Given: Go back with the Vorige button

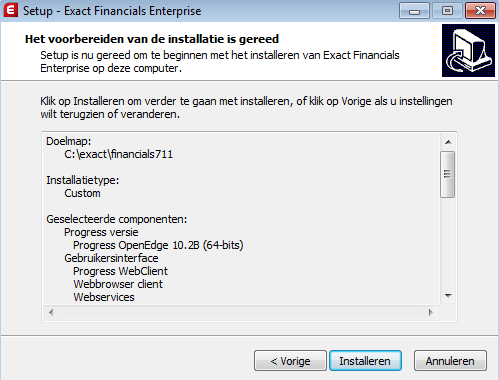Looking at the screenshot, I should pyautogui.click(x=290, y=361).
